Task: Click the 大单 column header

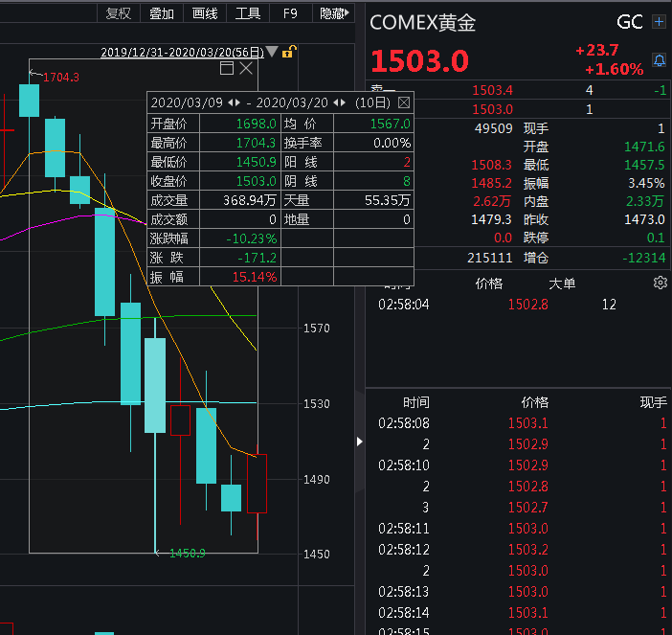Action: [562, 283]
